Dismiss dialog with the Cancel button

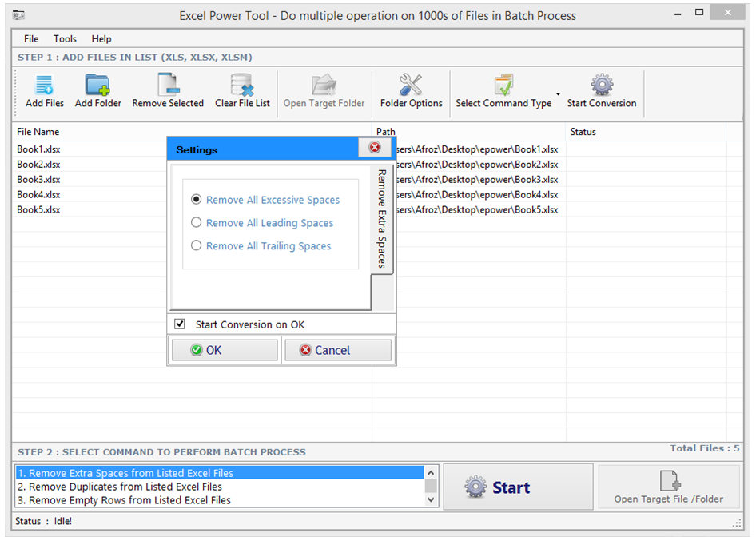click(x=338, y=350)
